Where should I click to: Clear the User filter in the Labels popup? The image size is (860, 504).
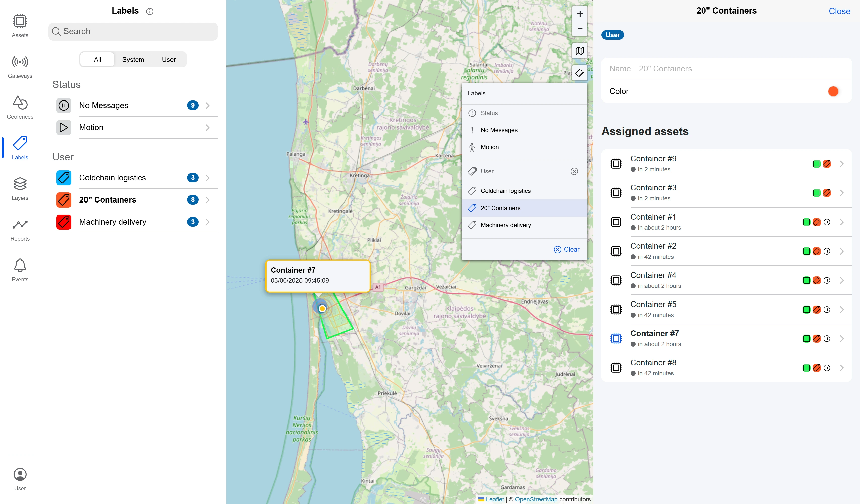(574, 171)
